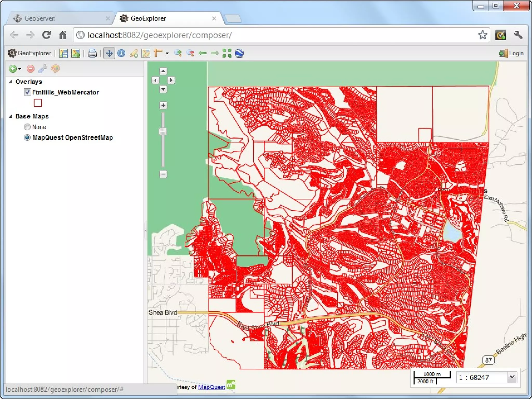Open the measure tool dropdown arrow
Viewport: 532px width, 399px height.
pos(167,53)
